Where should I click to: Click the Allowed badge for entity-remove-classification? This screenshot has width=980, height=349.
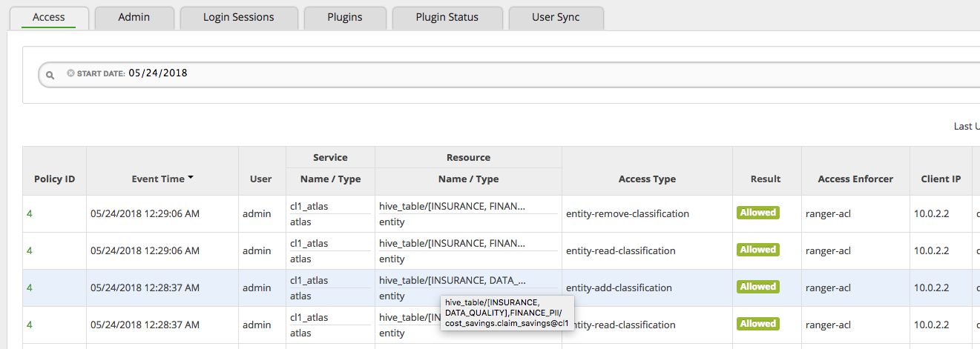(x=757, y=213)
